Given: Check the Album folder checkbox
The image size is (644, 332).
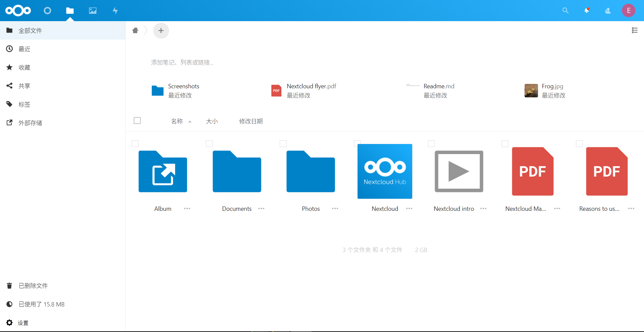Looking at the screenshot, I should (x=135, y=144).
